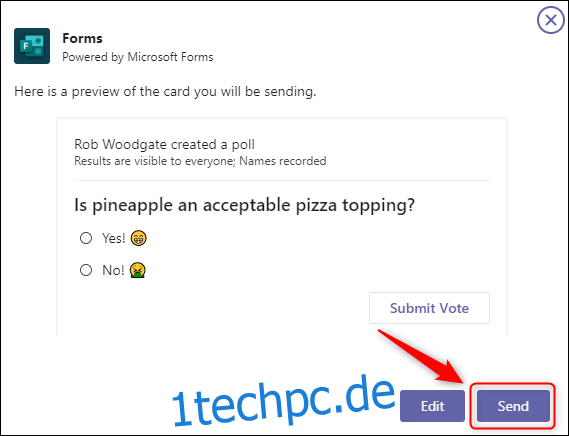This screenshot has height=436, width=569.
Task: Click the No! answer label
Action: 113,270
